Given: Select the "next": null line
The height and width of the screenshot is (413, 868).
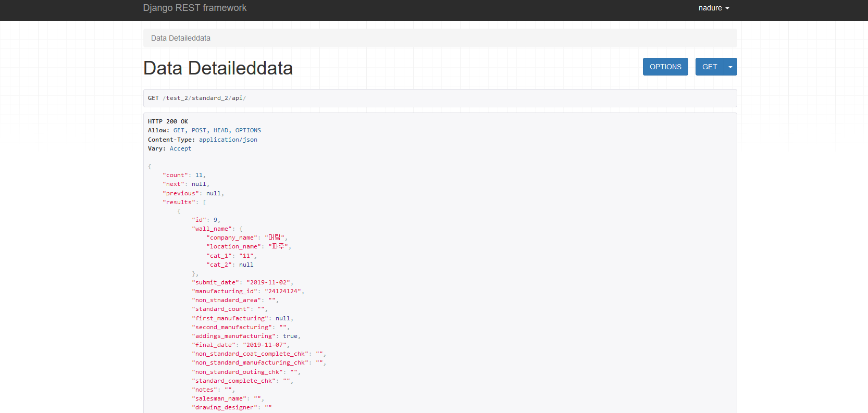Looking at the screenshot, I should (186, 184).
